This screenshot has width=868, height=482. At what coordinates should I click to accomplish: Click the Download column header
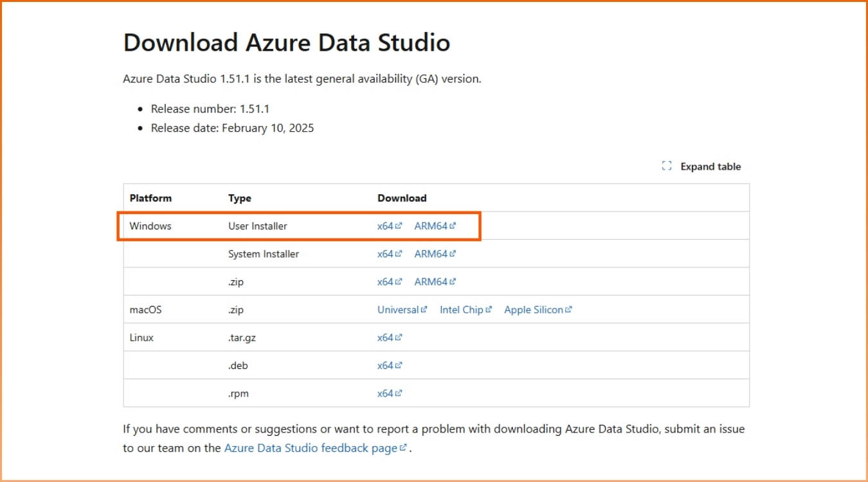click(x=402, y=198)
